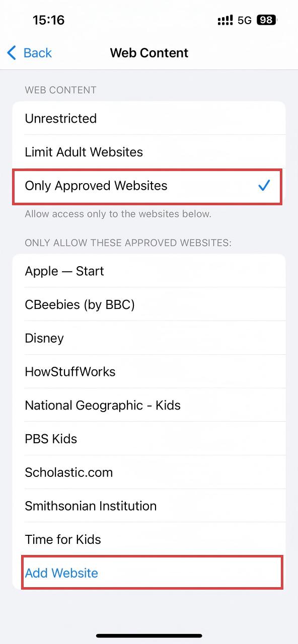Go back using the Back button
Viewport: 298px width, 644px height.
29,52
